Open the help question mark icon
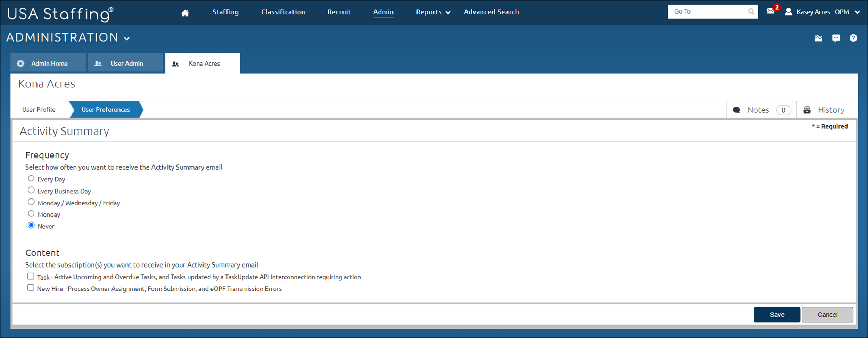 [x=854, y=38]
